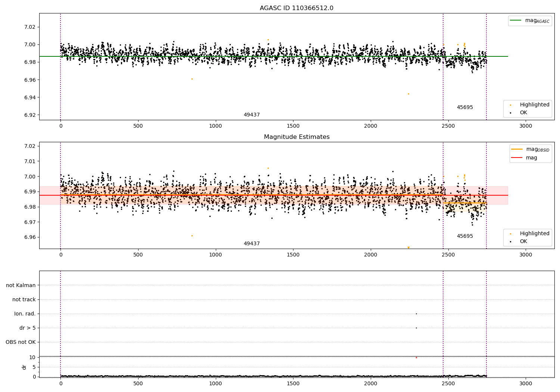560x392 pixels.
Task: Click the '6.99' tick of the middle plot
Action: (x=30, y=192)
